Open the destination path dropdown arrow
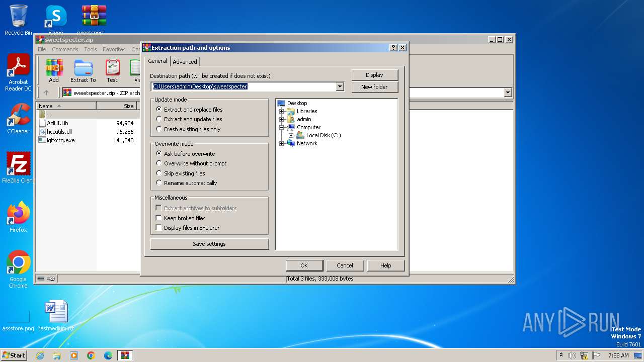Image resolution: width=644 pixels, height=362 pixels. pyautogui.click(x=340, y=86)
